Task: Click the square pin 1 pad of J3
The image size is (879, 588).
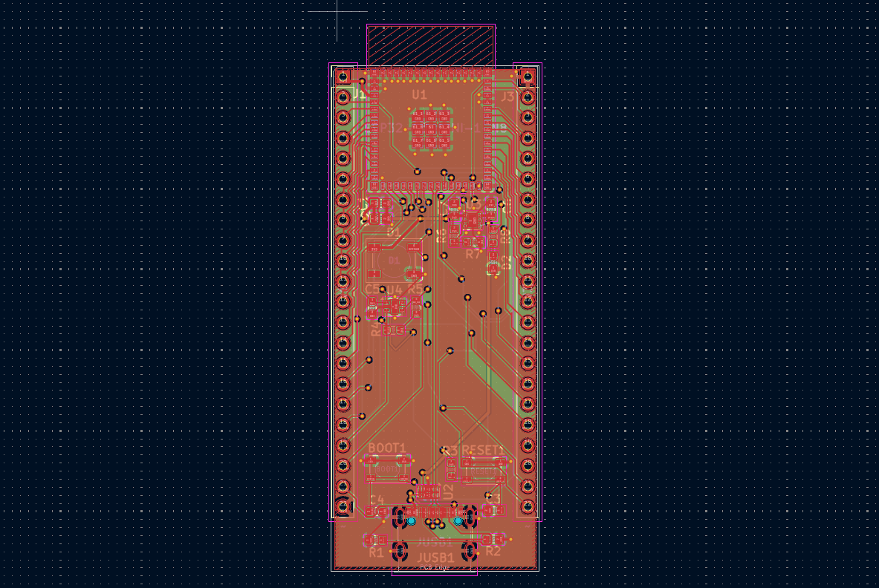Action: tap(528, 76)
